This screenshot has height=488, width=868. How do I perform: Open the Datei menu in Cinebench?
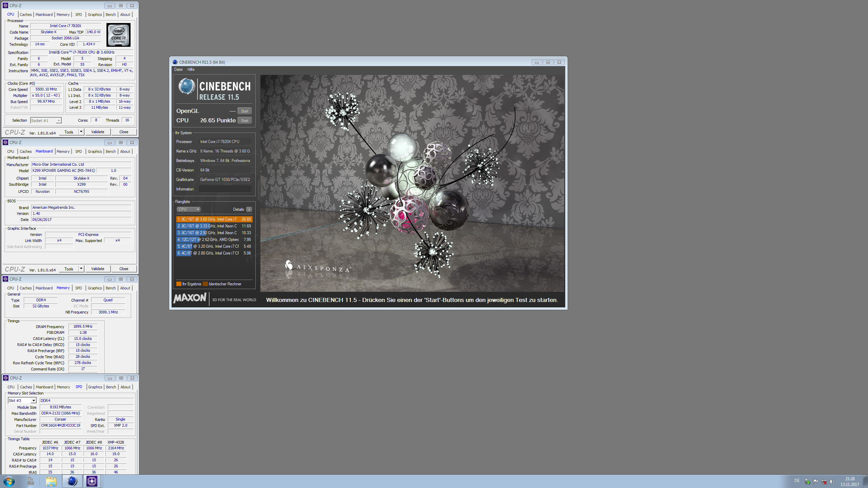[x=178, y=69]
